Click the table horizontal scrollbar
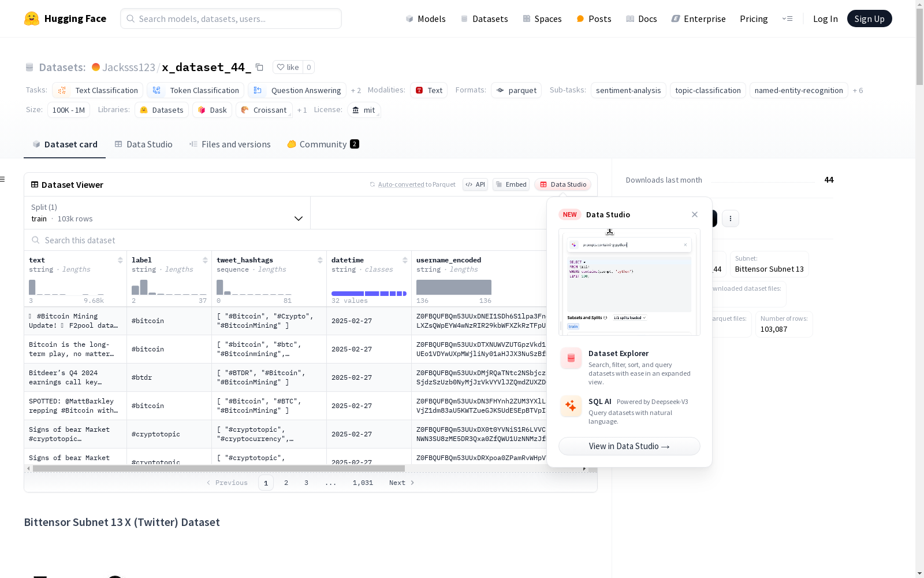The image size is (924, 578). pyautogui.click(x=219, y=468)
